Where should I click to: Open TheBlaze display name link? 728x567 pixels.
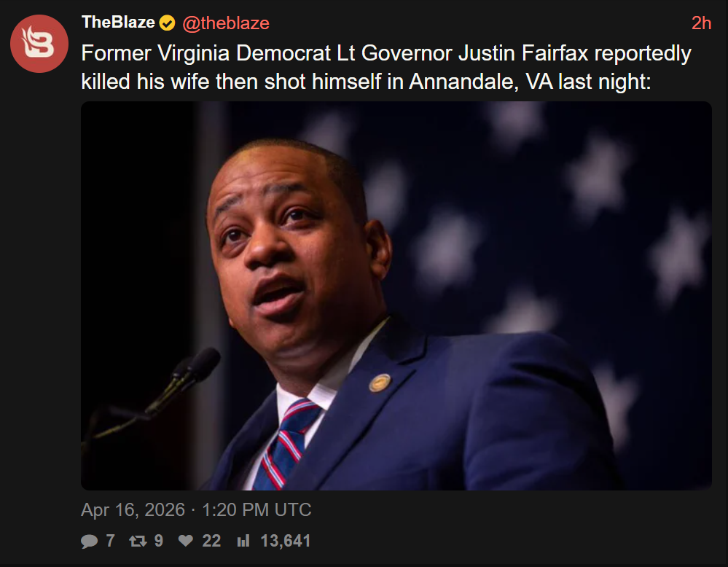[x=118, y=23]
